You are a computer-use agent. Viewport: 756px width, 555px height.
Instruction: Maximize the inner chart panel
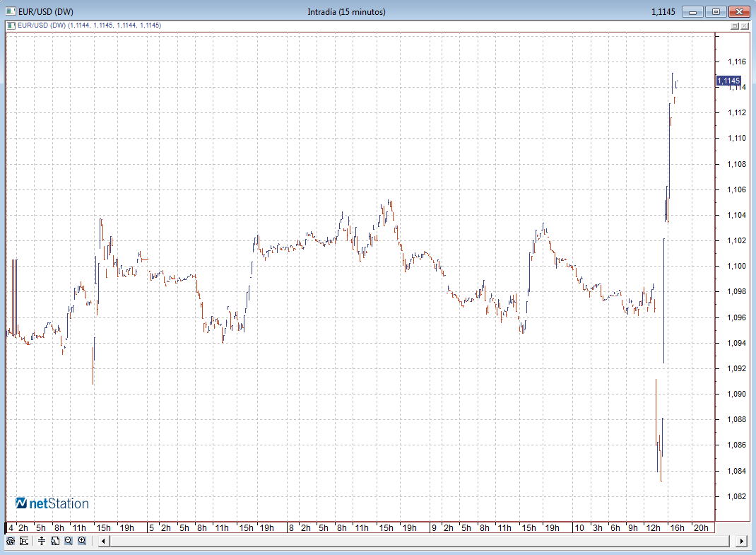(734, 25)
